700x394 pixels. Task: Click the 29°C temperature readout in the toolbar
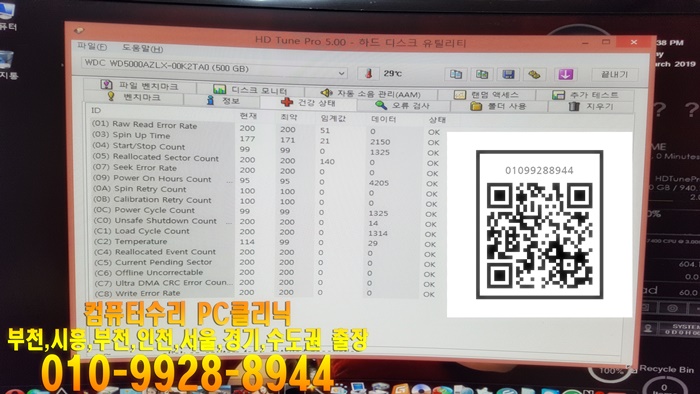point(392,74)
